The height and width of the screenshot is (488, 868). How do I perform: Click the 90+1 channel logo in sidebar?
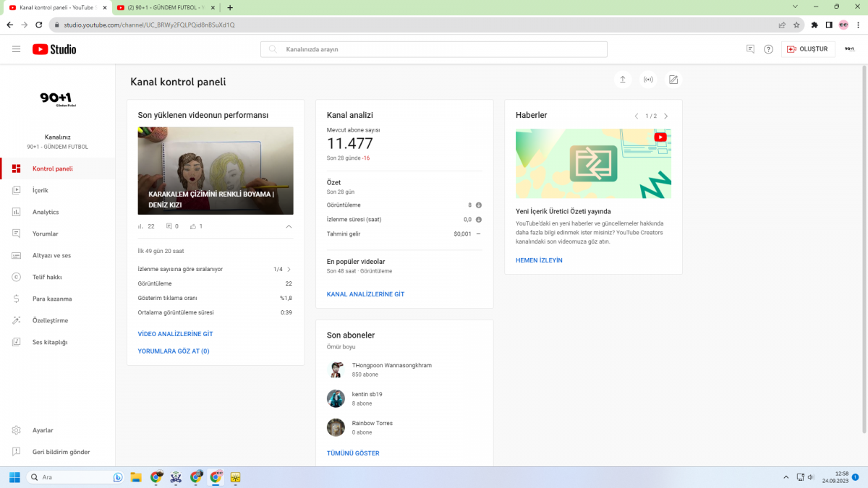tap(57, 99)
